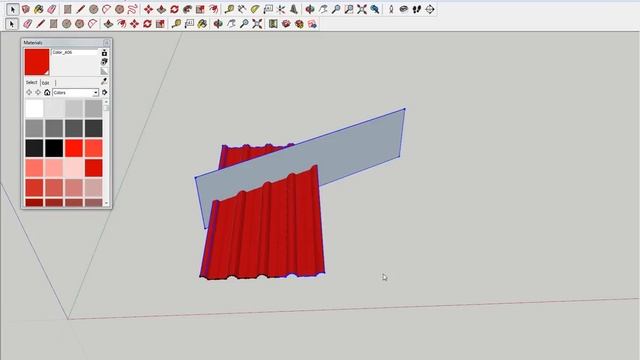
Task: Activate the Section Plane tool
Action: click(430, 9)
